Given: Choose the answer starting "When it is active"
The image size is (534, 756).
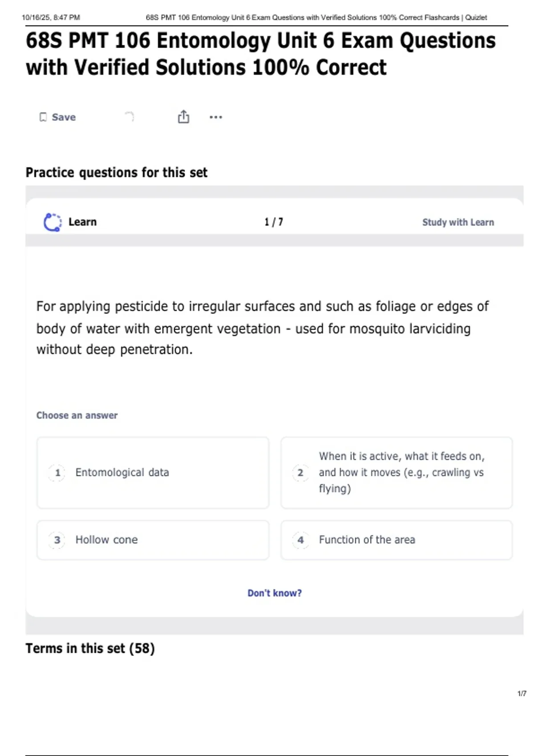Looking at the screenshot, I should tap(396, 473).
